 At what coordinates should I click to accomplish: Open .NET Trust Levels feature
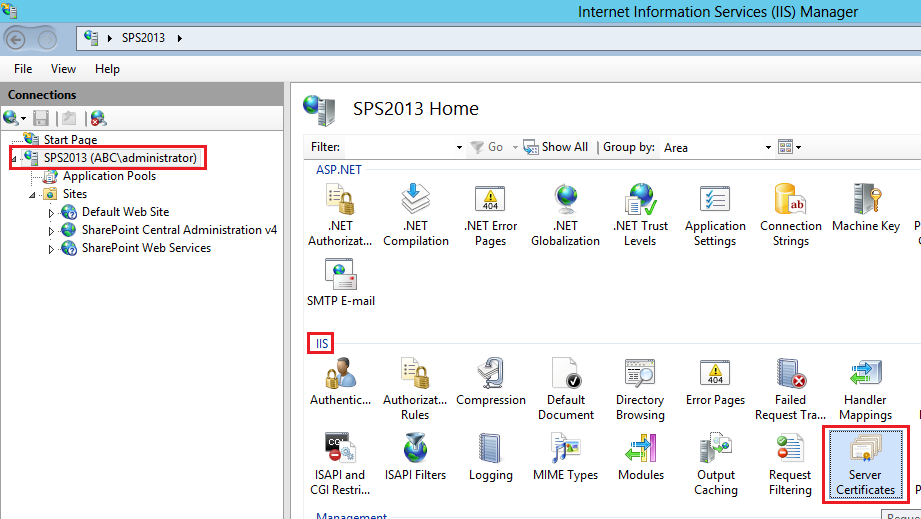tap(640, 215)
